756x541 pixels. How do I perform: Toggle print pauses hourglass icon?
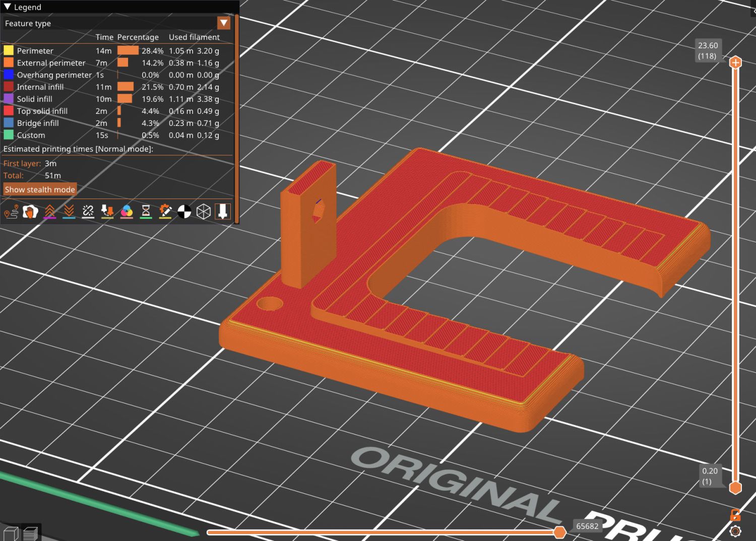click(146, 212)
